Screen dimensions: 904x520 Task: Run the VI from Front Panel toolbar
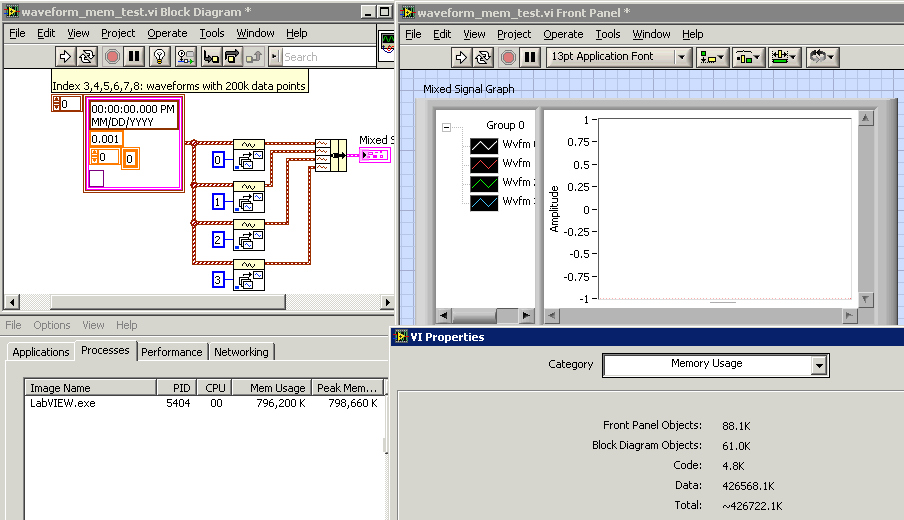(x=461, y=57)
